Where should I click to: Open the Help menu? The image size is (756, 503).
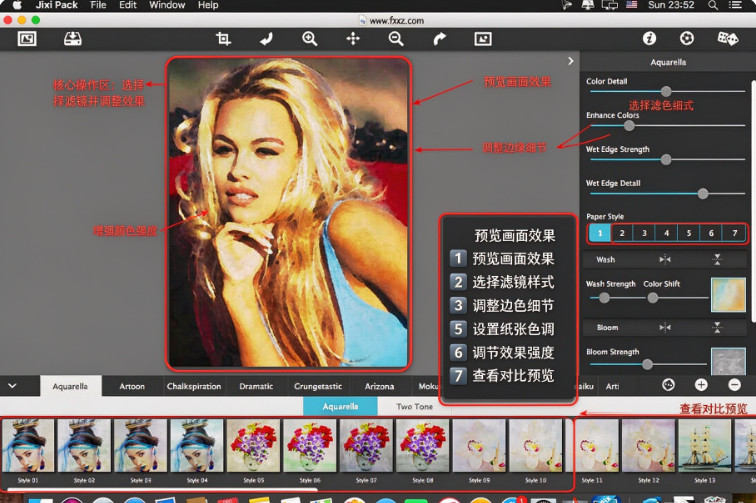(x=208, y=5)
